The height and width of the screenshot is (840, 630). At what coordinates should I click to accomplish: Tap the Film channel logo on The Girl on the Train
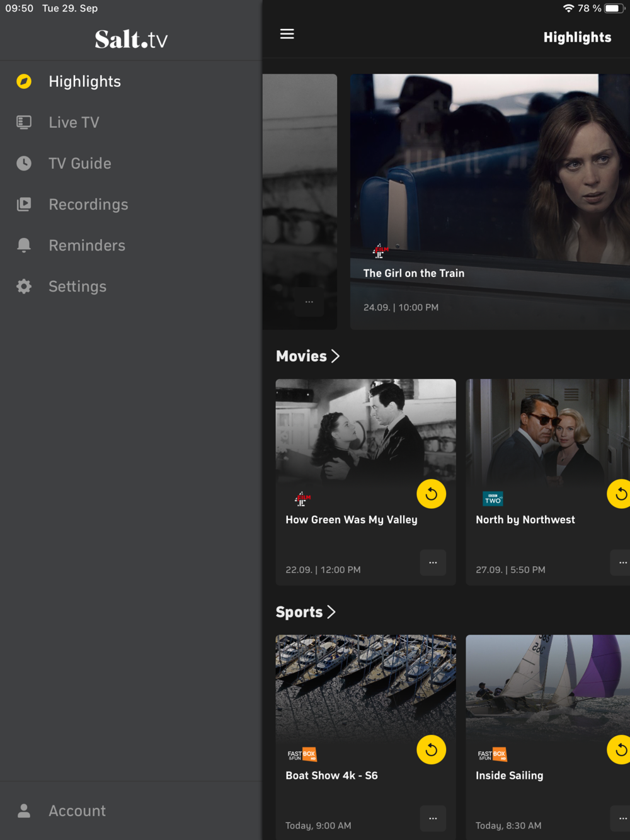[381, 251]
